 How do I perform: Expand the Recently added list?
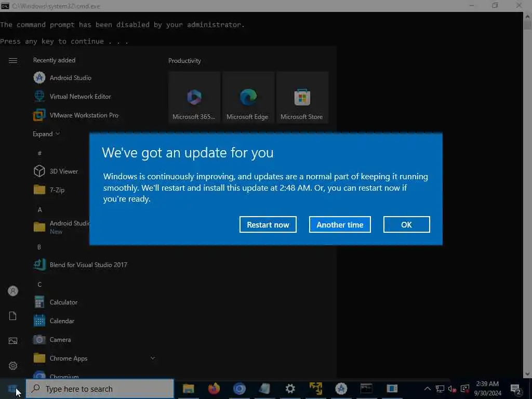coord(46,134)
